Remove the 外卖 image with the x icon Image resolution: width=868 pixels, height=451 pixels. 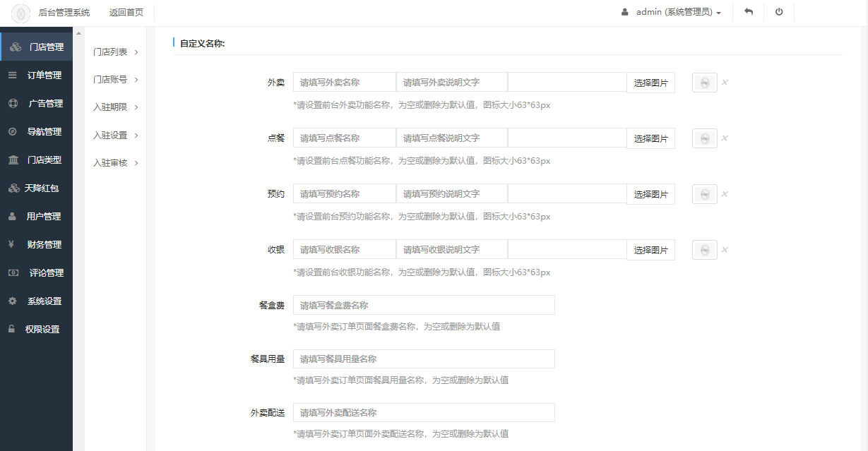[x=725, y=83]
